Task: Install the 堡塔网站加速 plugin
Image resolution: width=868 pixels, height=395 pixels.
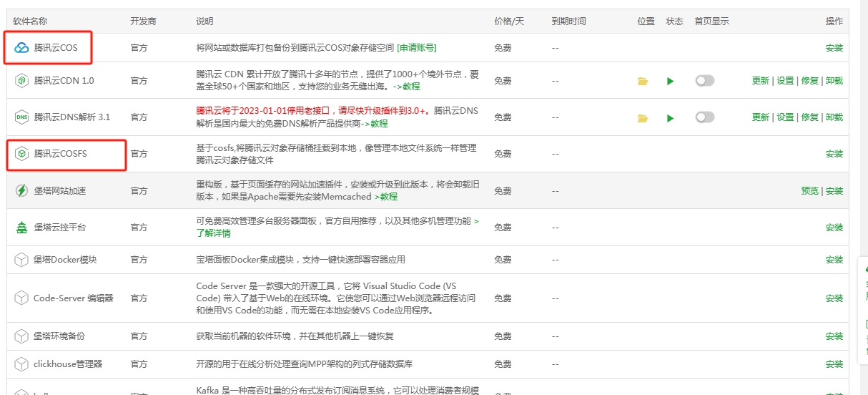Action: pyautogui.click(x=834, y=191)
